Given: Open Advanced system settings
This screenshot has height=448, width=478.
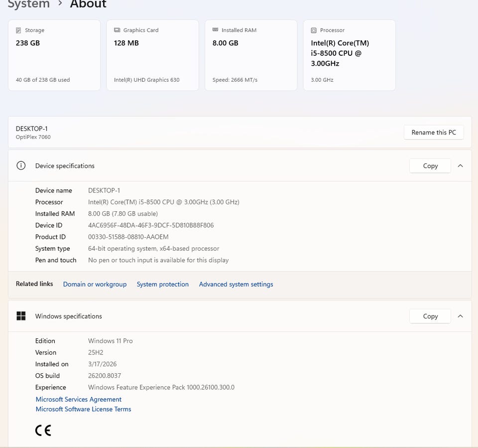Looking at the screenshot, I should coord(236,284).
